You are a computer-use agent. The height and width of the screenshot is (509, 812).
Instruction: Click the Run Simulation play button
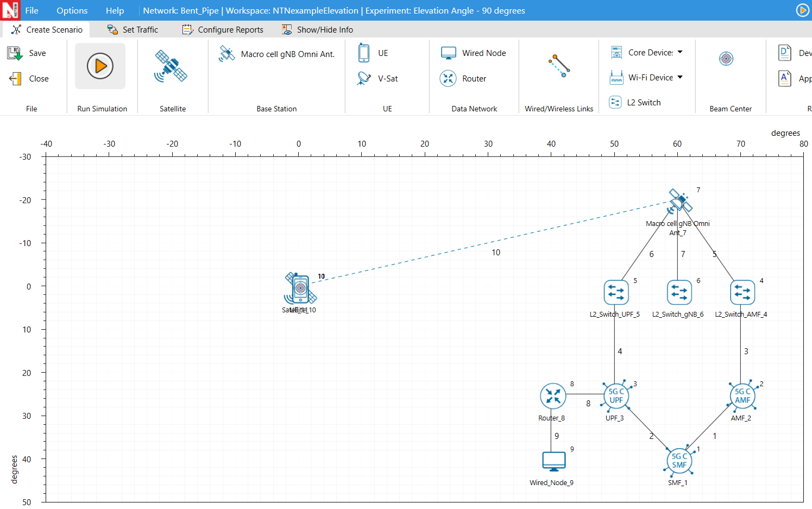[x=100, y=66]
